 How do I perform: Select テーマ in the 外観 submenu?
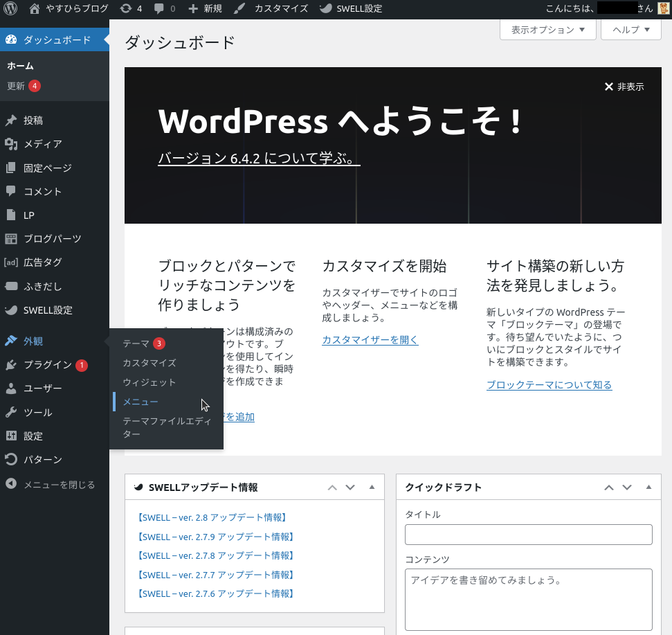136,343
